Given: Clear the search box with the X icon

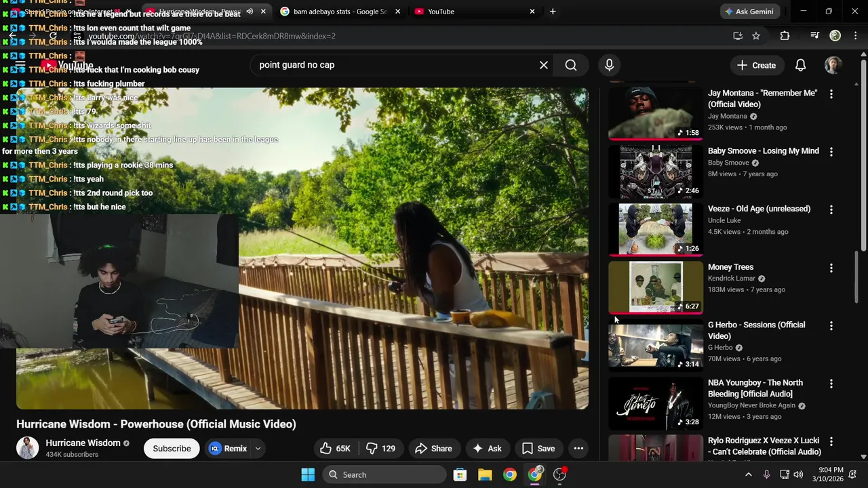Looking at the screenshot, I should [544, 65].
